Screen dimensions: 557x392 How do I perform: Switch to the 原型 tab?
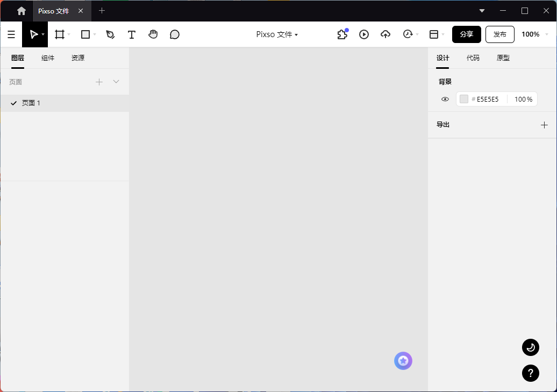click(503, 58)
